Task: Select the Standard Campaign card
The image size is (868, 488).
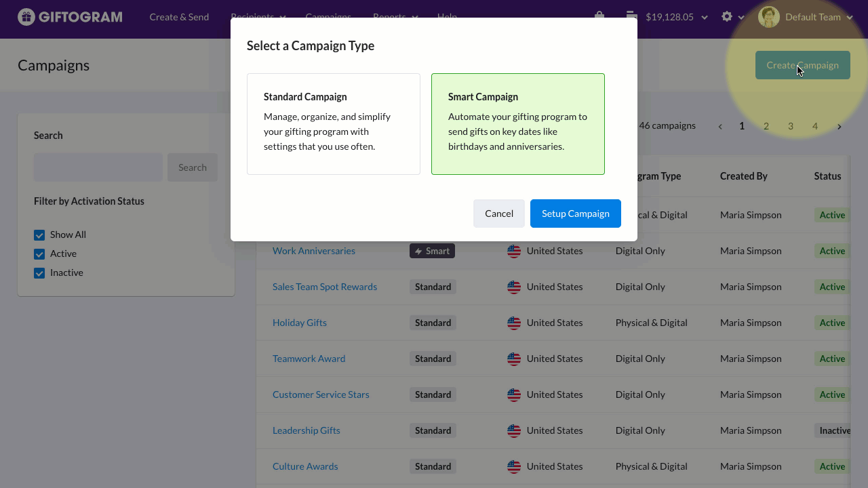Action: (334, 124)
